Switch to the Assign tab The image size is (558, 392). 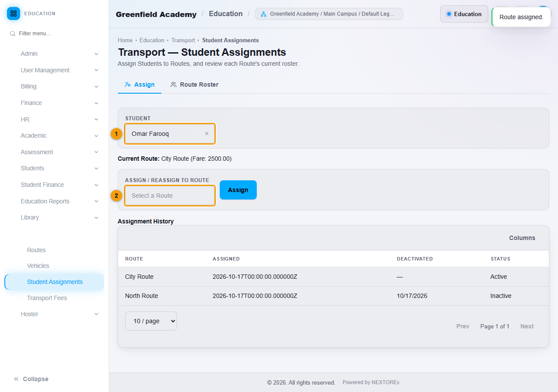(x=139, y=84)
